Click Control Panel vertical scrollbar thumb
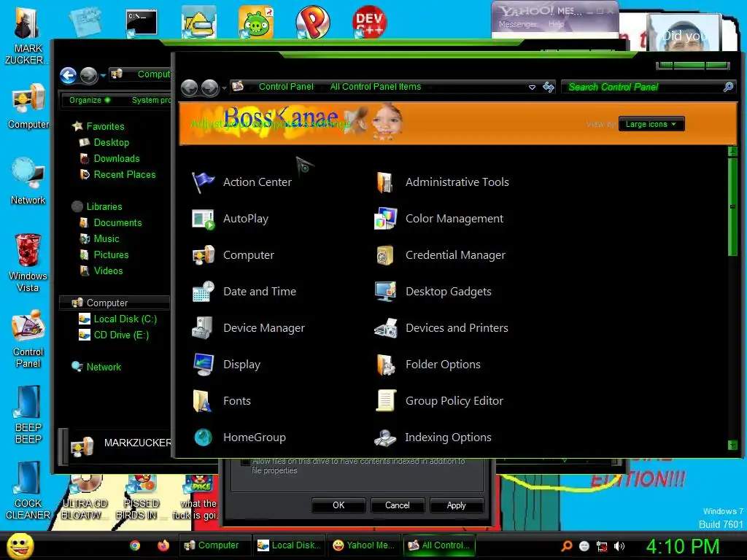This screenshot has width=747, height=560. coord(732,206)
